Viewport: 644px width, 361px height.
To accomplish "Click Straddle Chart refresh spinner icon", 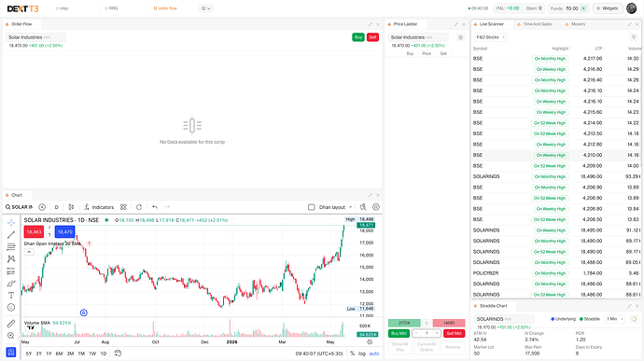I will pos(634,319).
